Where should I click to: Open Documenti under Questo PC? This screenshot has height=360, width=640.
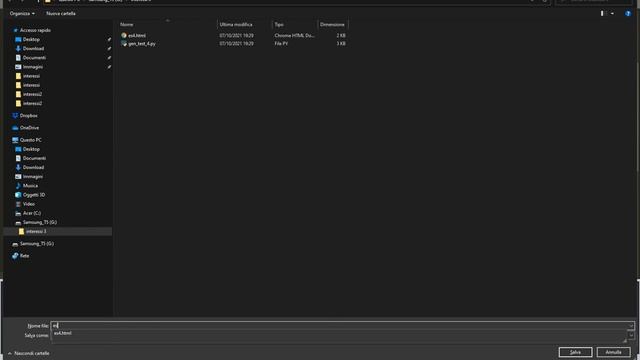34,158
